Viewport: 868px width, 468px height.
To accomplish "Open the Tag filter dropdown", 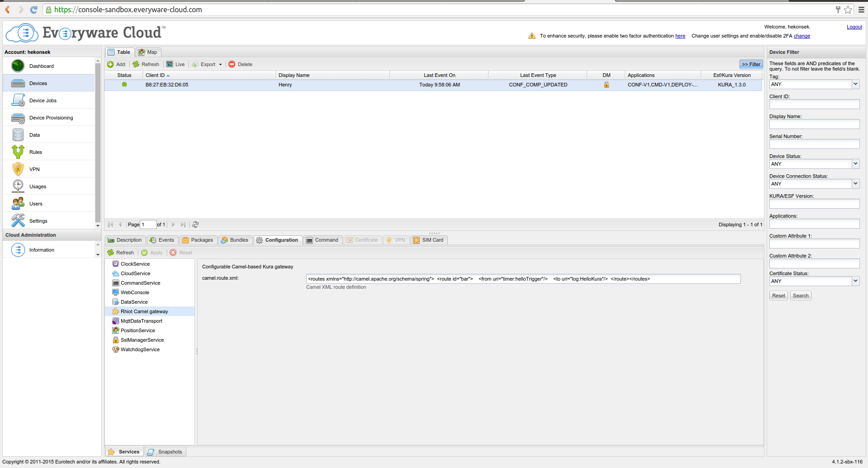I will [x=855, y=84].
